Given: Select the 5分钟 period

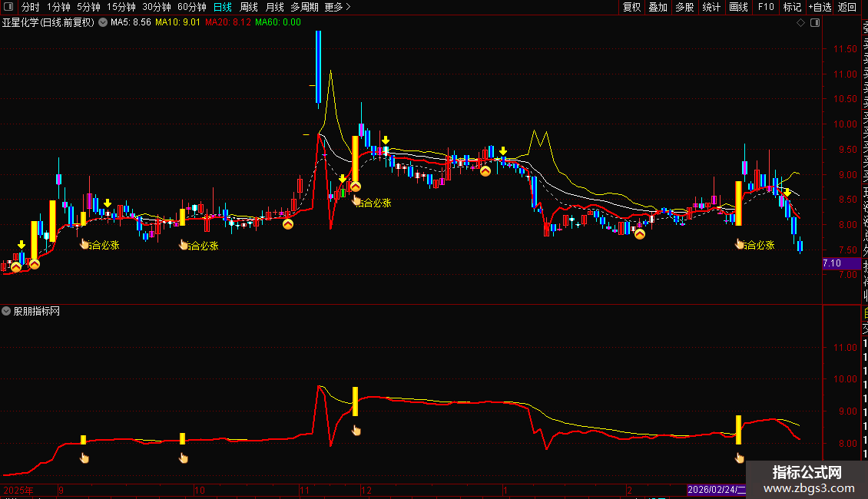Looking at the screenshot, I should [88, 7].
